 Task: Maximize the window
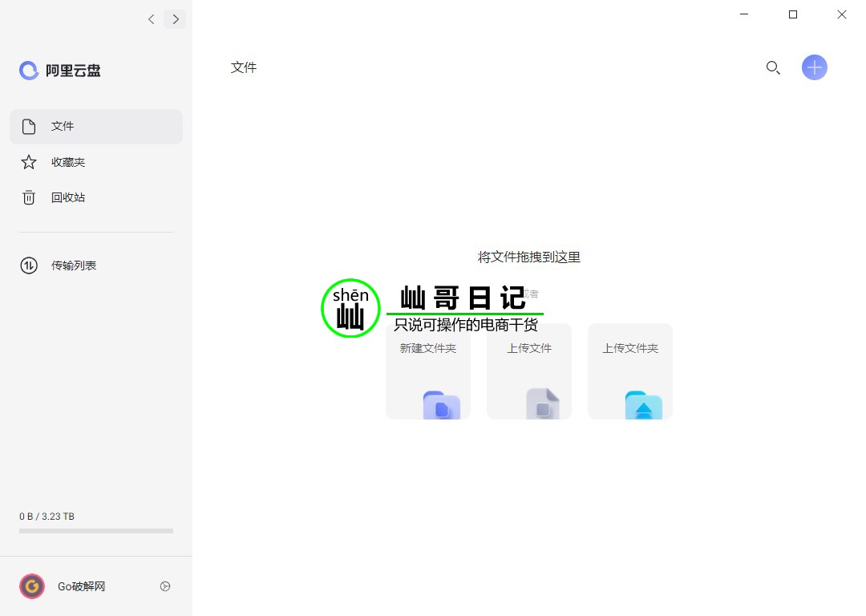[x=793, y=14]
